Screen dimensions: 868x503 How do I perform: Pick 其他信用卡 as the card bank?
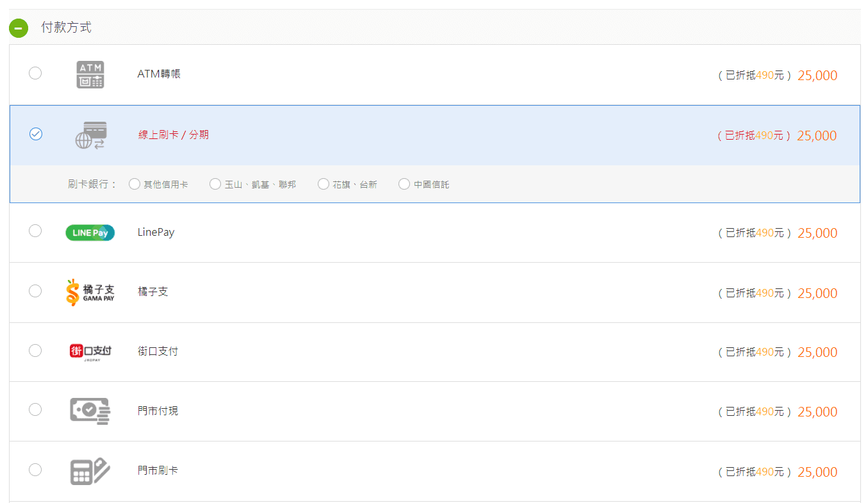[135, 185]
